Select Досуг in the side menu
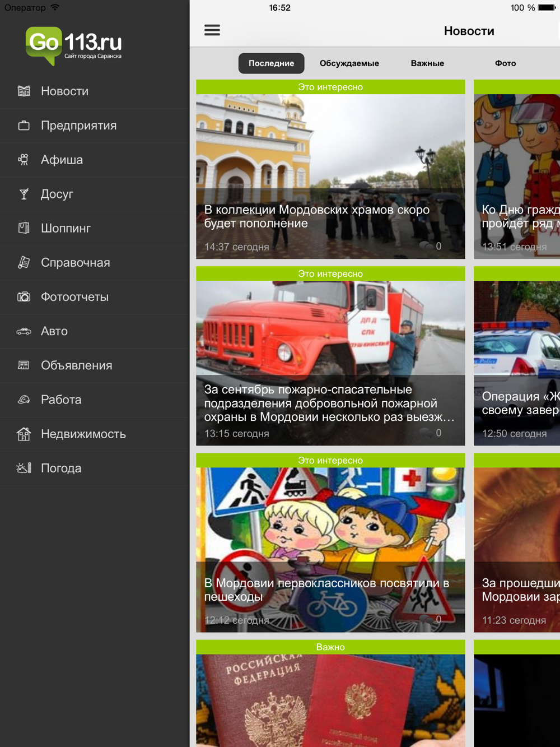Image resolution: width=560 pixels, height=747 pixels. [x=95, y=194]
